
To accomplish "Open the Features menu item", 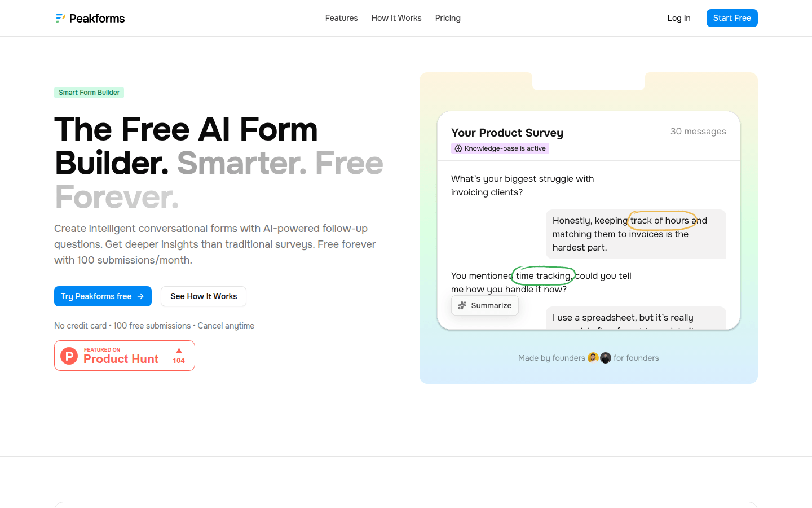I will pos(341,18).
